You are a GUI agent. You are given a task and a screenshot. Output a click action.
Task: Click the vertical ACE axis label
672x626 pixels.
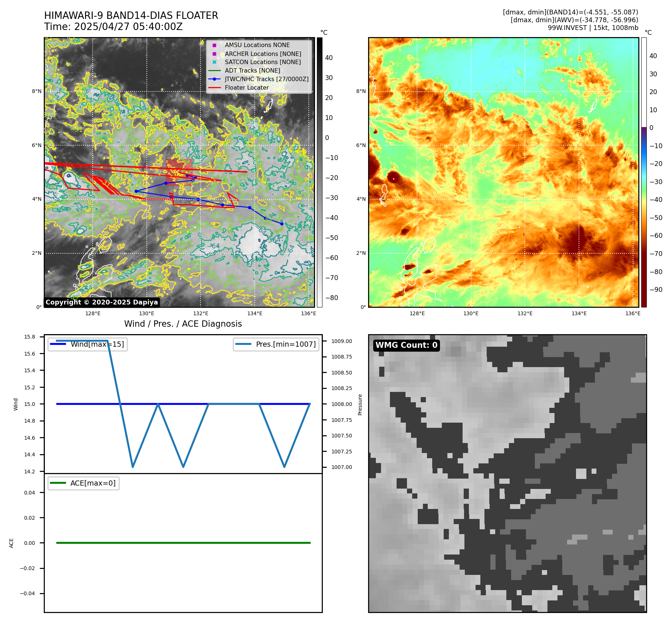click(11, 543)
